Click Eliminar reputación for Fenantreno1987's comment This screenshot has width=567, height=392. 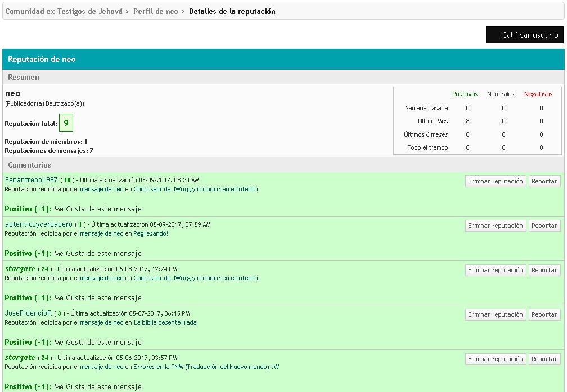click(496, 181)
